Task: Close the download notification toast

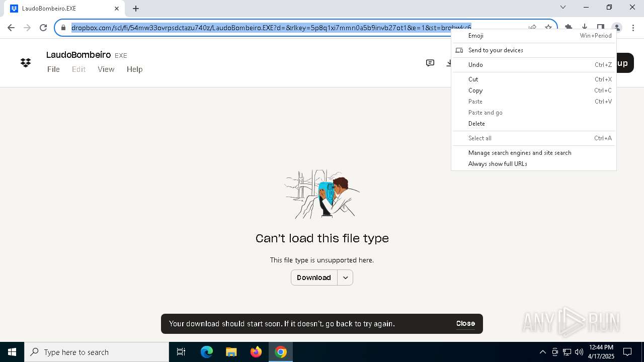Action: point(465,323)
